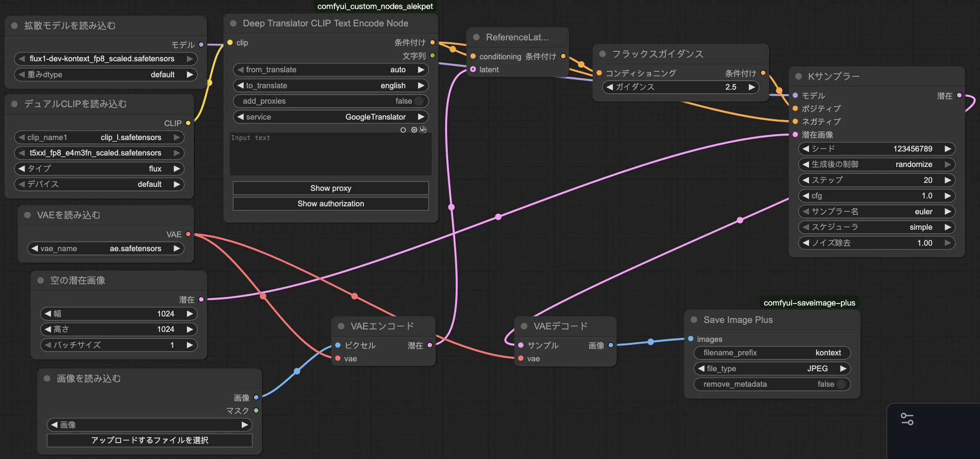980x459 pixels.
Task: Open the sliders settings icon in the corner panel
Action: click(x=907, y=419)
